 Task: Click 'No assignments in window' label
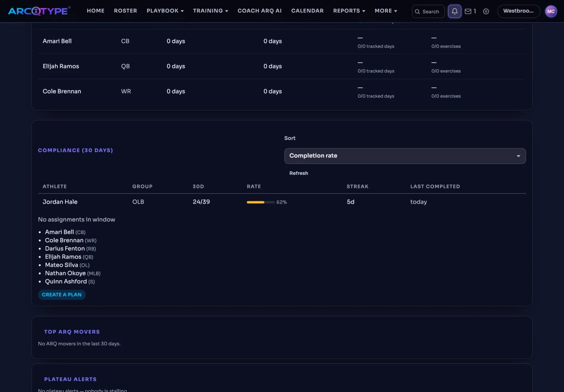[76, 220]
